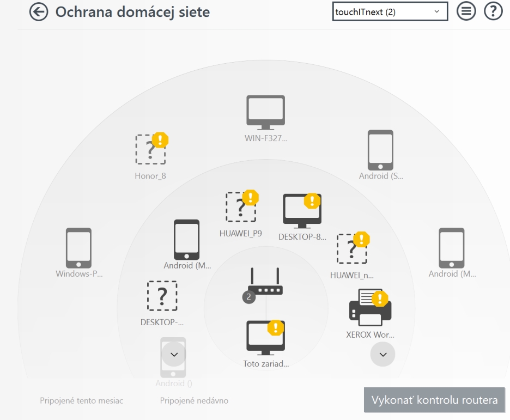This screenshot has height=420, width=510.
Task: Select the HUAWEI_P9 device icon
Action: tap(241, 206)
